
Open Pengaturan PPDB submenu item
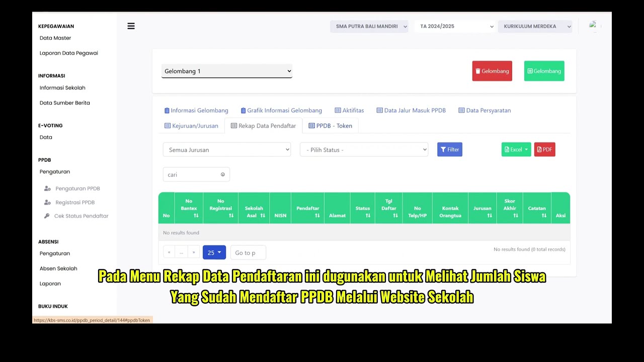(x=77, y=189)
